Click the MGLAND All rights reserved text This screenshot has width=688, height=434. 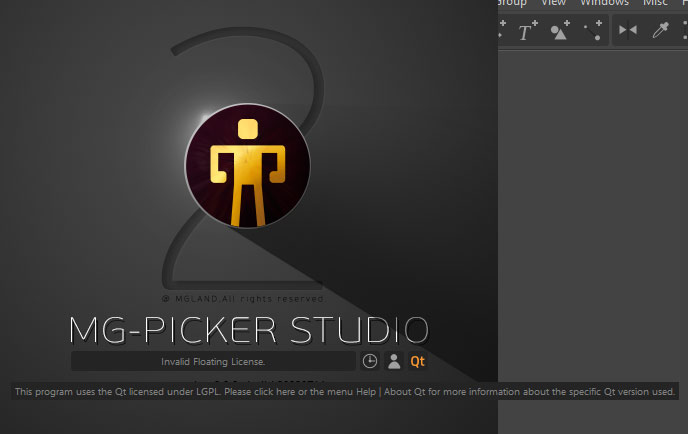[x=243, y=298]
